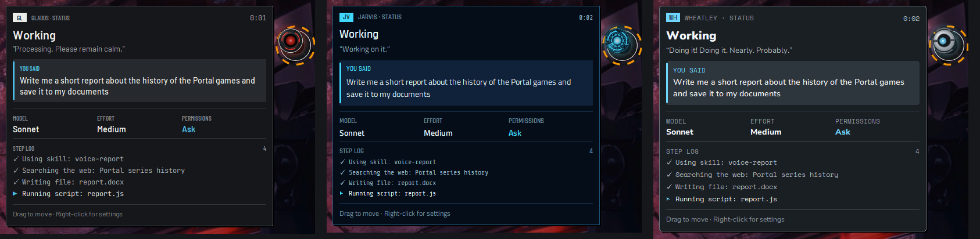The height and width of the screenshot is (239, 980).
Task: Open the Ask permissions setting in JARVIS panel
Action: [x=515, y=133]
